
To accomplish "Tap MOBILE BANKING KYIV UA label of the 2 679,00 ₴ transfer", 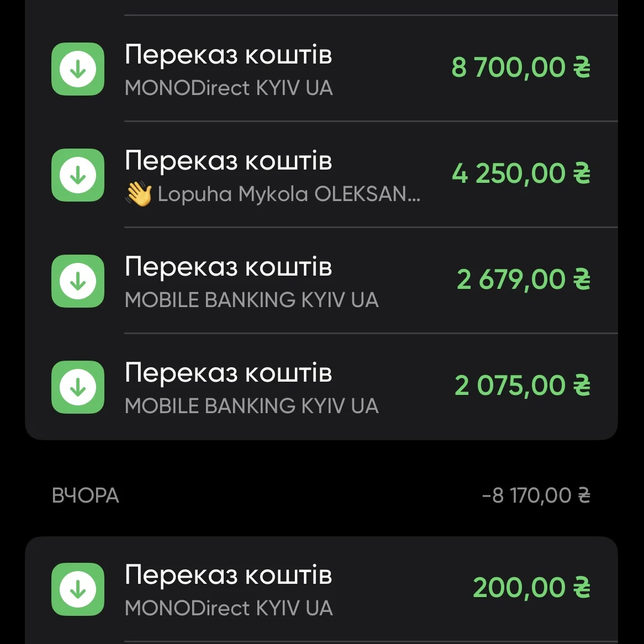I will (252, 300).
